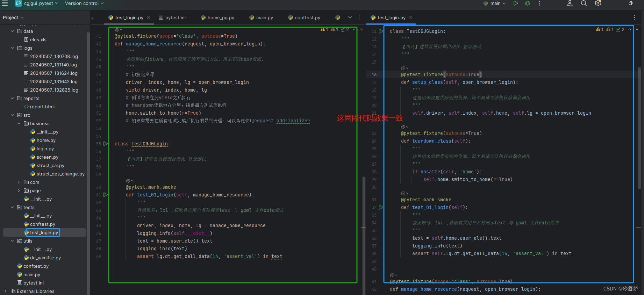Viewport: 644px width, 295px height.
Task: Open Project view dropdown
Action: pos(13,17)
